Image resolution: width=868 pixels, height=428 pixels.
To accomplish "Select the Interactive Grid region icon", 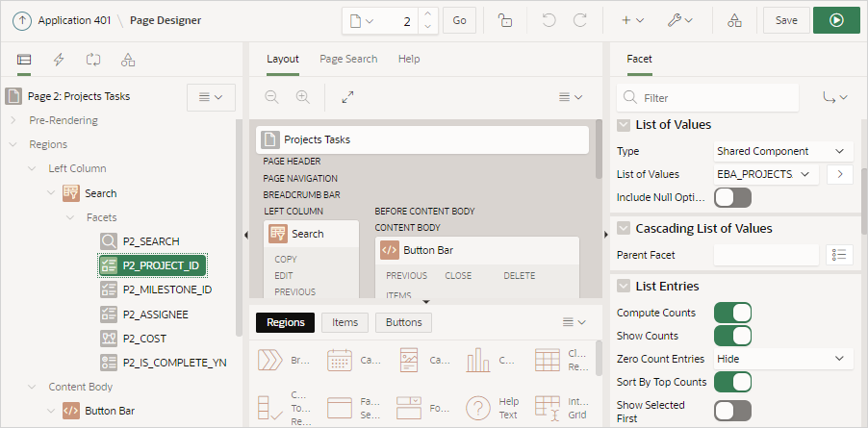I will (x=549, y=408).
